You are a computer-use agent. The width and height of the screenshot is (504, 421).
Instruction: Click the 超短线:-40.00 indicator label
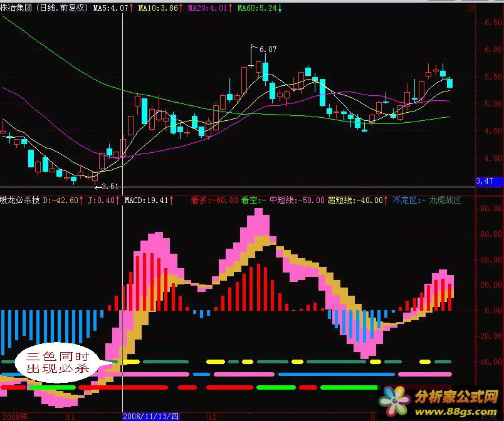[x=355, y=200]
